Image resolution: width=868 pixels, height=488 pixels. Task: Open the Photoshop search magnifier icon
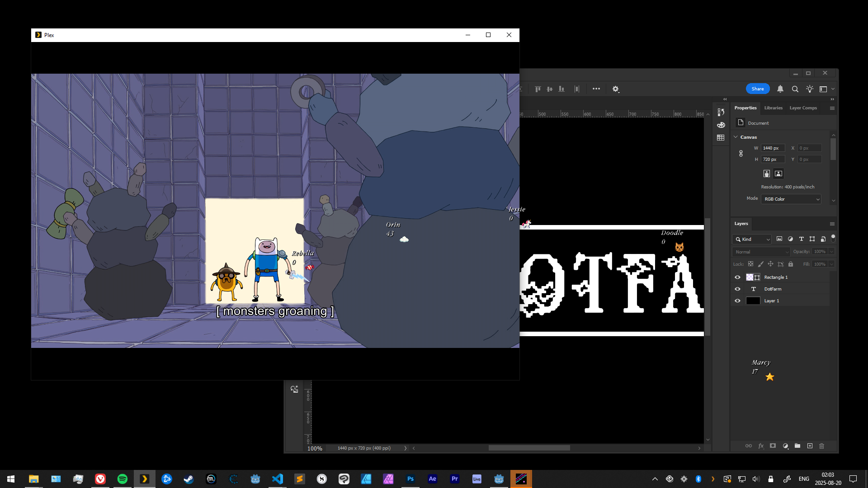(x=795, y=89)
